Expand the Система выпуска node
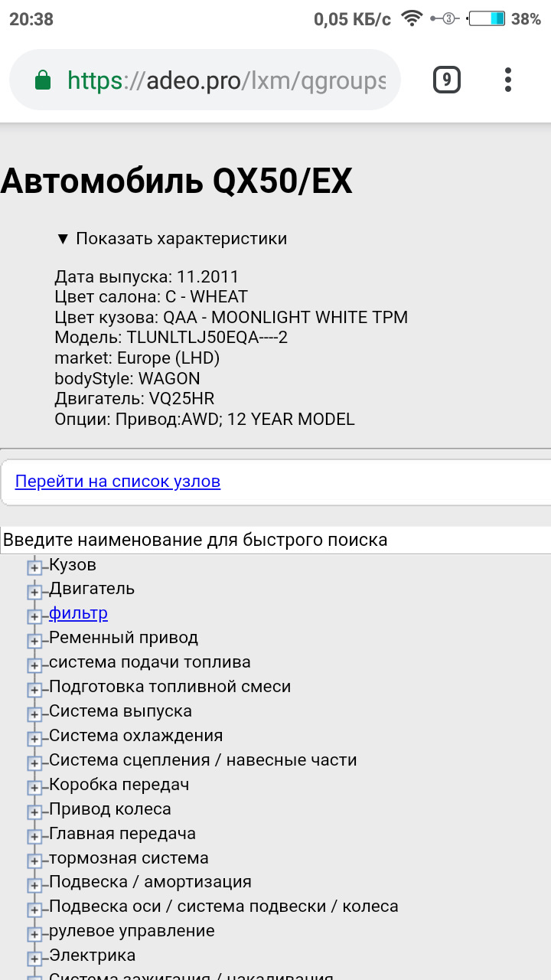Viewport: 551px width, 980px height. [34, 714]
